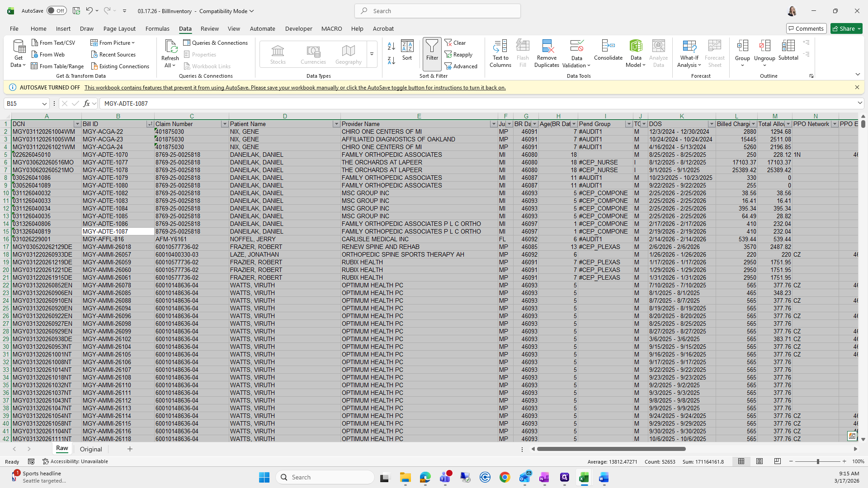Click the AutoSave workbook warning link

click(295, 88)
